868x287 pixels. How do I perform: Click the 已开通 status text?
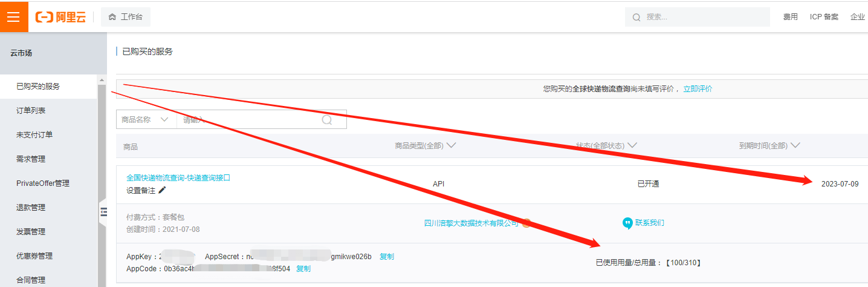pos(649,184)
